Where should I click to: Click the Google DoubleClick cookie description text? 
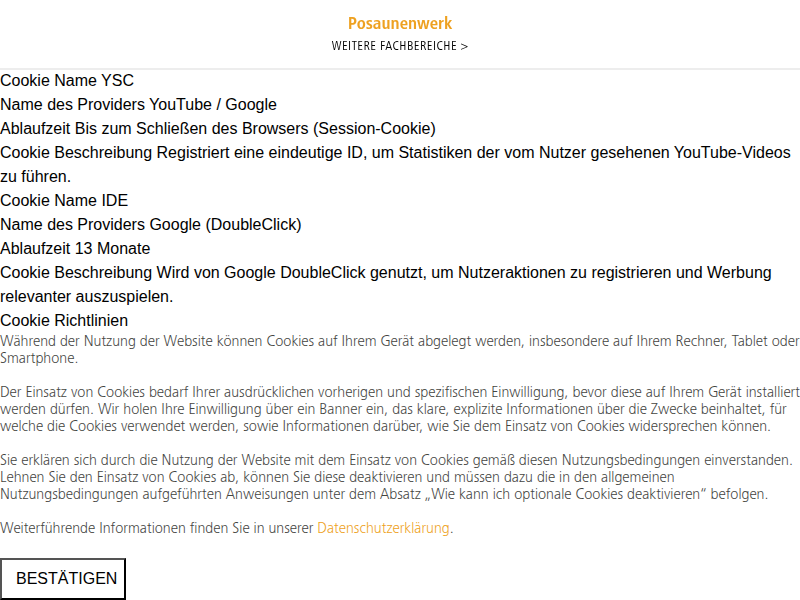click(x=386, y=284)
